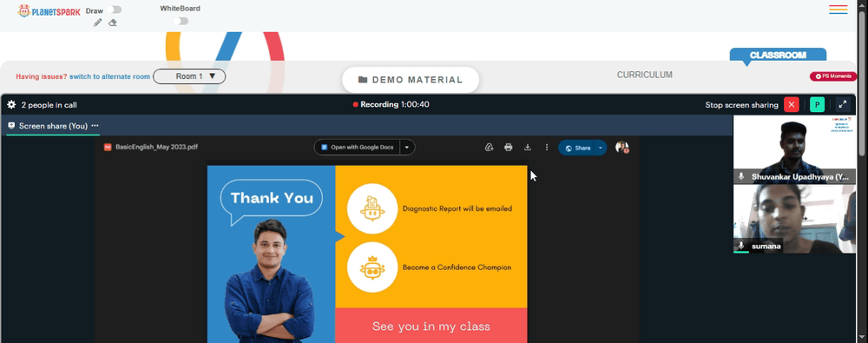This screenshot has height=343, width=868.
Task: Expand the call to fullscreen
Action: point(843,105)
